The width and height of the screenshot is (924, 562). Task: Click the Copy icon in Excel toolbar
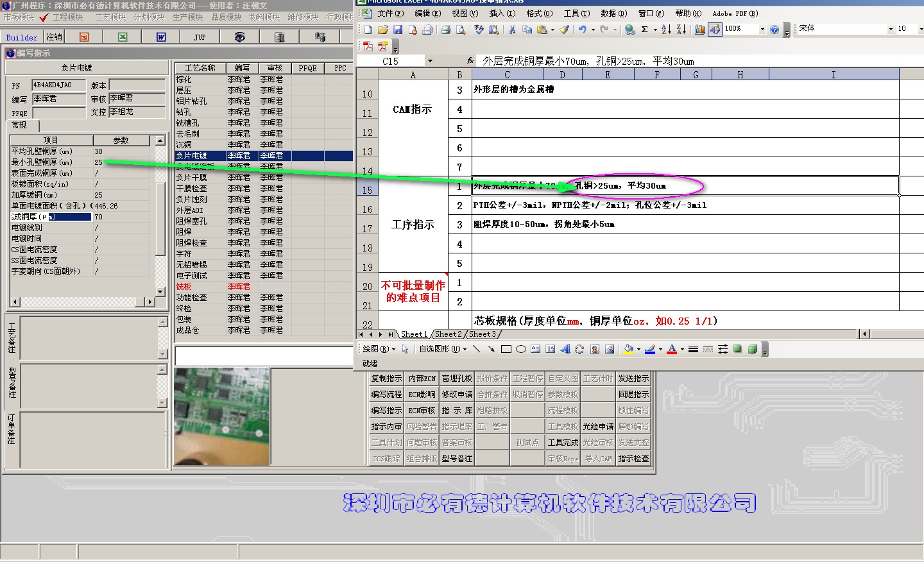coord(527,29)
